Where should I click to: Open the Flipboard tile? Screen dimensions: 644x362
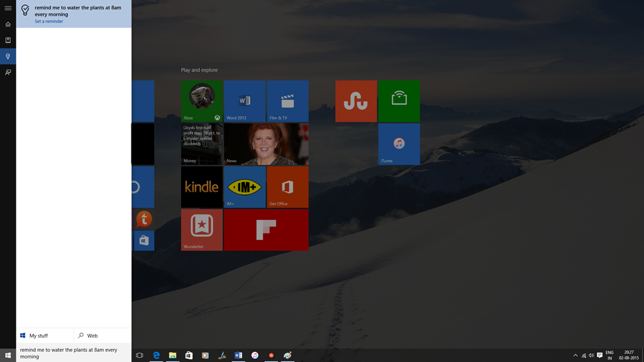pyautogui.click(x=266, y=230)
